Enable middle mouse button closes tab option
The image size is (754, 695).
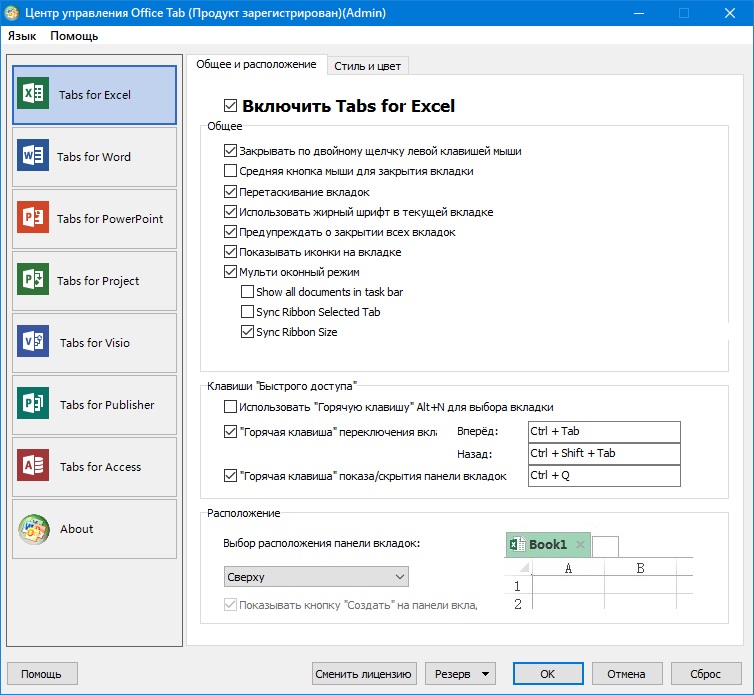[x=231, y=172]
